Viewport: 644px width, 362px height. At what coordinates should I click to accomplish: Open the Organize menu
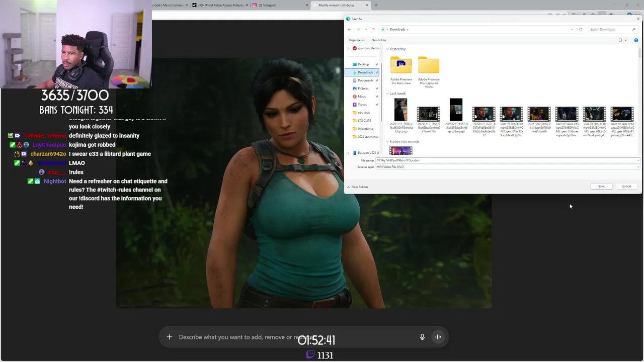(x=356, y=40)
